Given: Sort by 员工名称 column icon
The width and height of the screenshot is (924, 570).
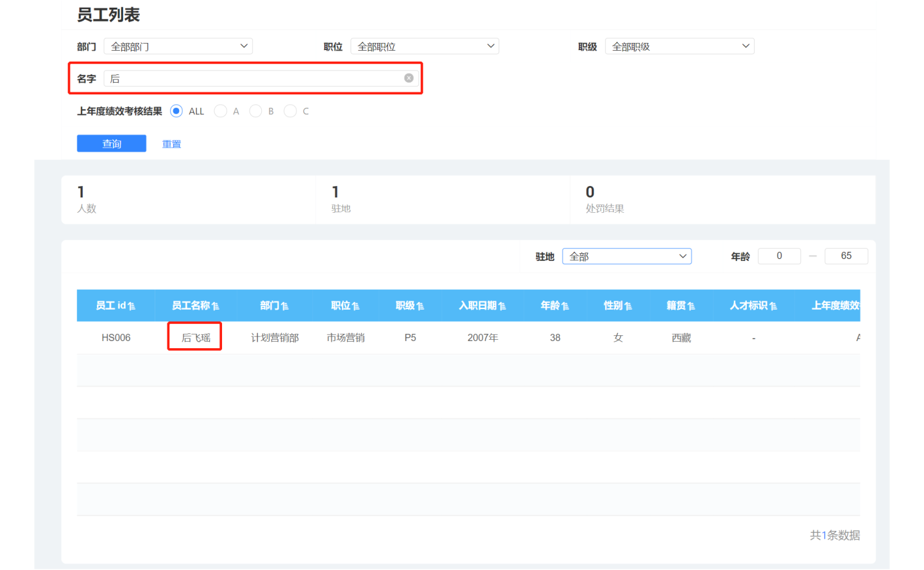Looking at the screenshot, I should pyautogui.click(x=216, y=306).
